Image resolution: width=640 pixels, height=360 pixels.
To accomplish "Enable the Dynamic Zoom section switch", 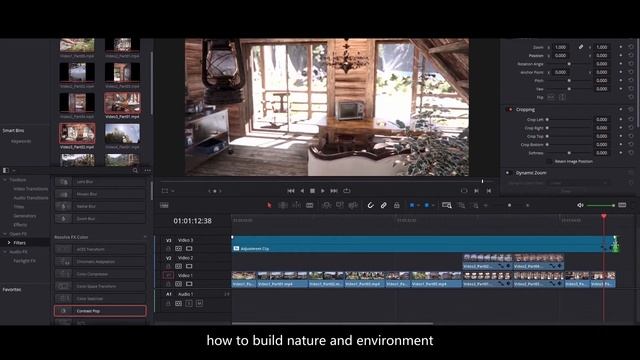I will [508, 173].
